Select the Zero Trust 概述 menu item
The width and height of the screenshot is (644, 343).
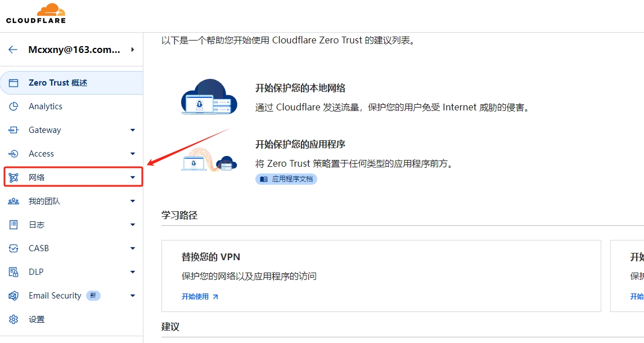71,83
